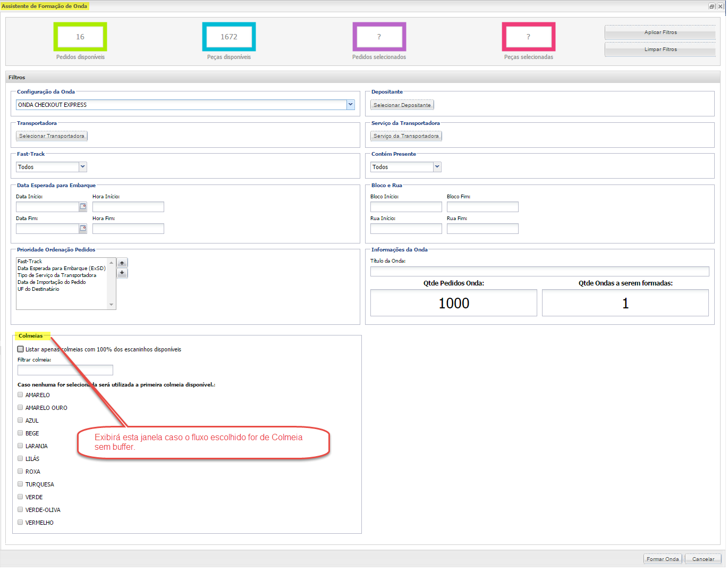The height and width of the screenshot is (571, 728).
Task: Click the Qtde Pedidos Onda value field
Action: pos(454,303)
